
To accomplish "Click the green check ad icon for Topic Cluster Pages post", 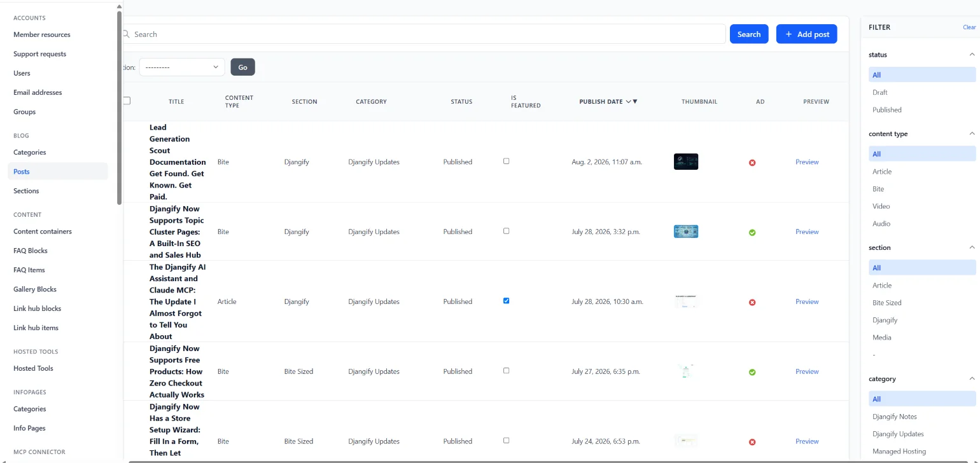I will 752,233.
